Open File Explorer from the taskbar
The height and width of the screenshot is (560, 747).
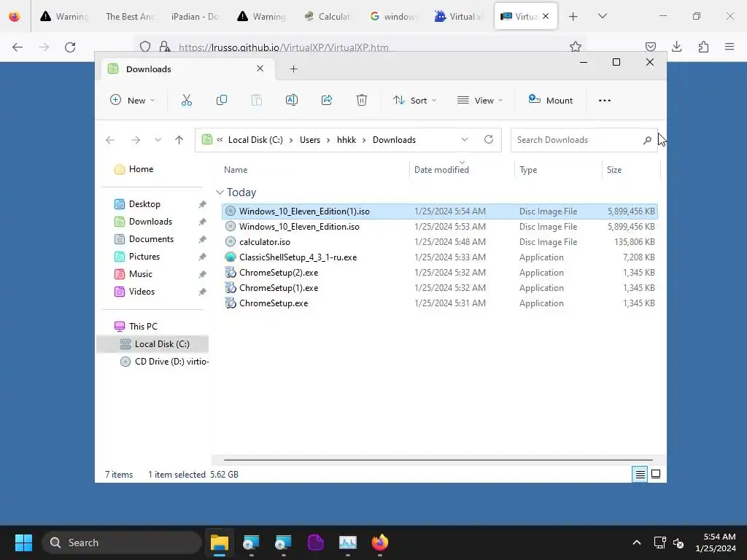pos(220,542)
